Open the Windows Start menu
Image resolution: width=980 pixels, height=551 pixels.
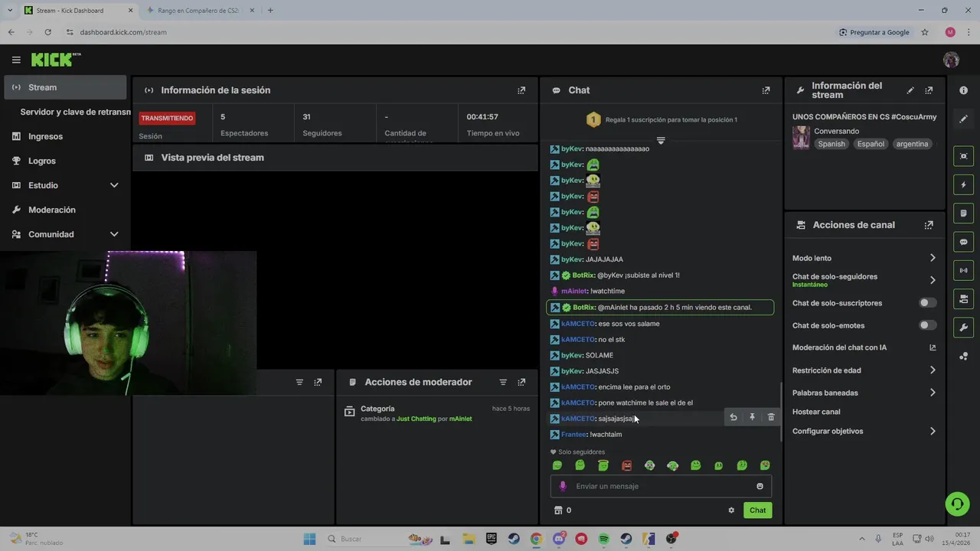coord(309,539)
